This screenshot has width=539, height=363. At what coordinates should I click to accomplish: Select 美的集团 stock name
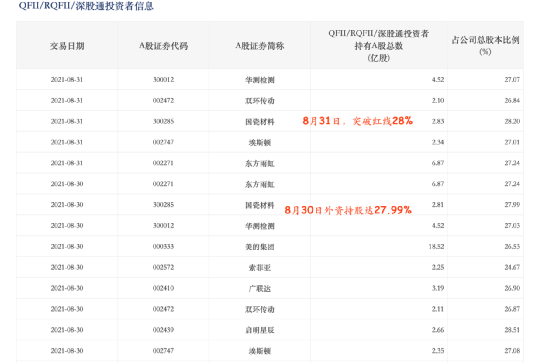[x=260, y=247]
